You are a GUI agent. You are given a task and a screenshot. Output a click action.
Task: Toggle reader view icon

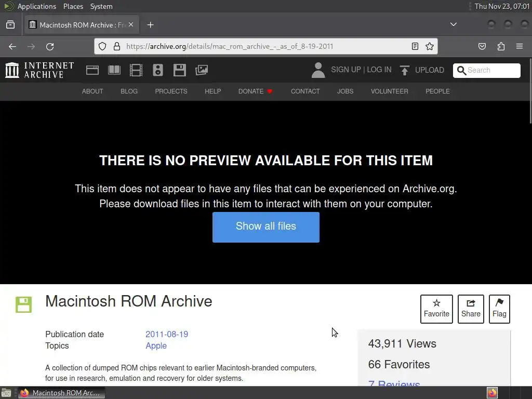(x=415, y=46)
